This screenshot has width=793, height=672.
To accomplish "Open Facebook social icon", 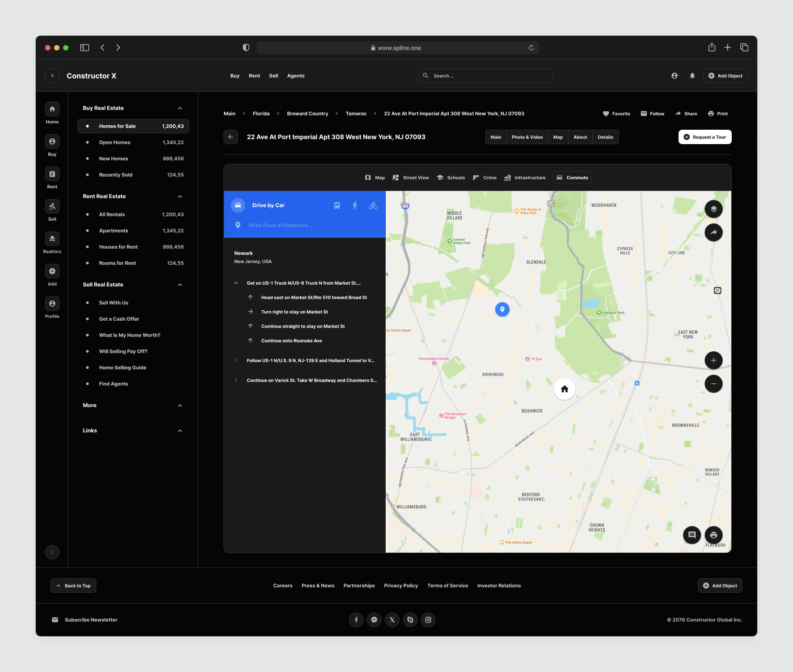I will point(356,620).
